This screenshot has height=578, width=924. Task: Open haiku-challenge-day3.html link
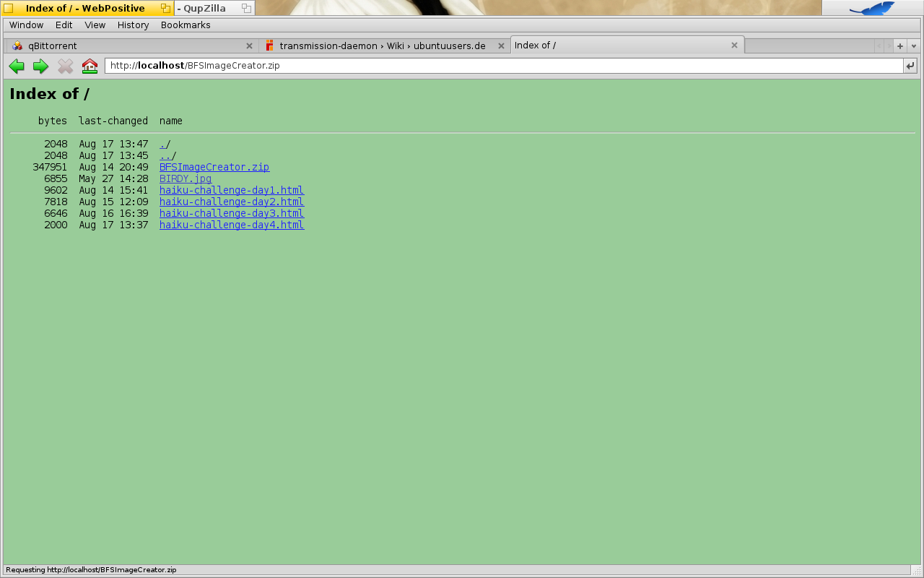tap(231, 213)
